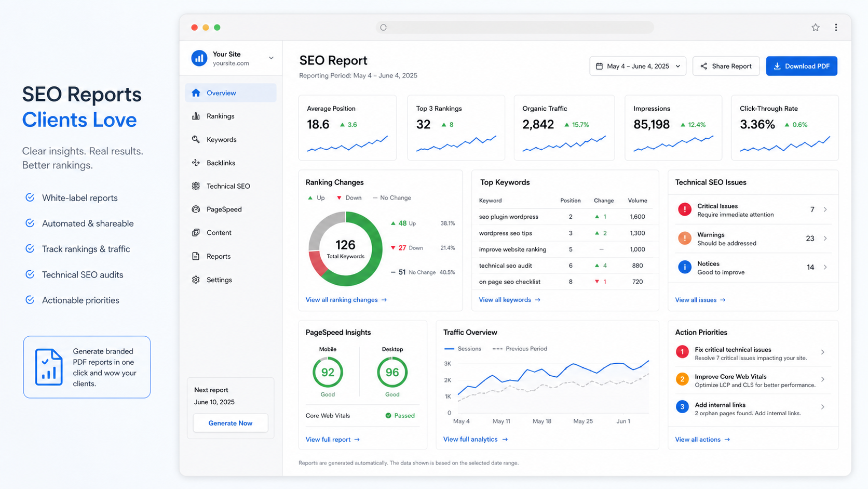Image resolution: width=868 pixels, height=489 pixels.
Task: Select the PageSpeed gauge icon in the sidebar
Action: (196, 209)
